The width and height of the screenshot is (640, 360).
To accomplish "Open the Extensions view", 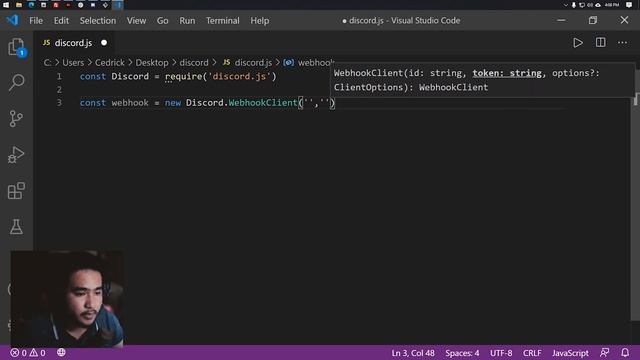I will click(16, 191).
